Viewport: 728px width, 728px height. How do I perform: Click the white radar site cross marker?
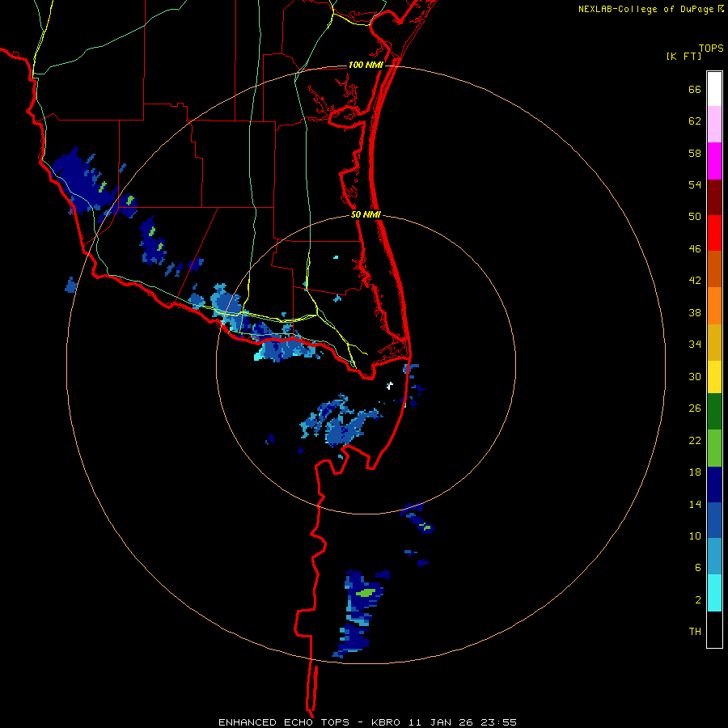tap(390, 385)
